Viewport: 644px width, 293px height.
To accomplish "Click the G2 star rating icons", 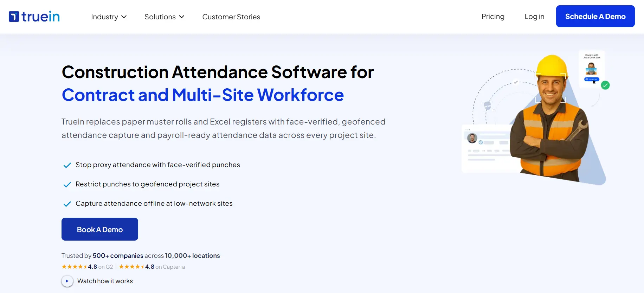I will 74,267.
